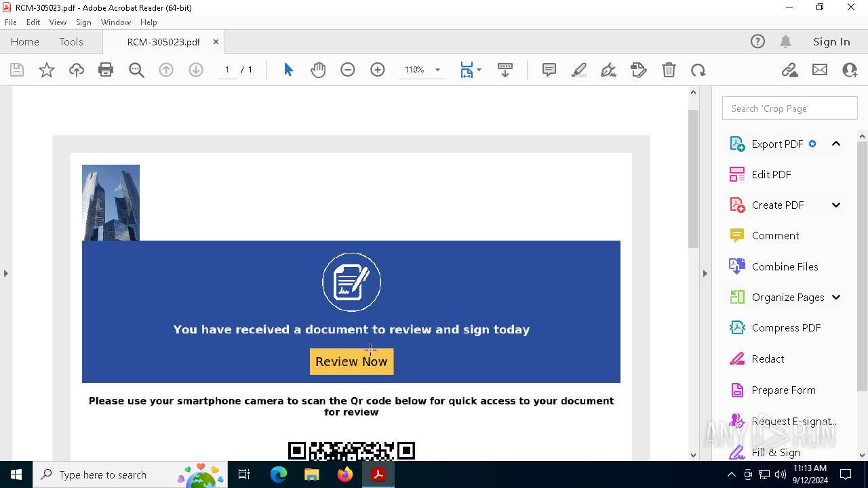Viewport: 868px width, 488px height.
Task: Open the Window menu
Action: coord(116,22)
